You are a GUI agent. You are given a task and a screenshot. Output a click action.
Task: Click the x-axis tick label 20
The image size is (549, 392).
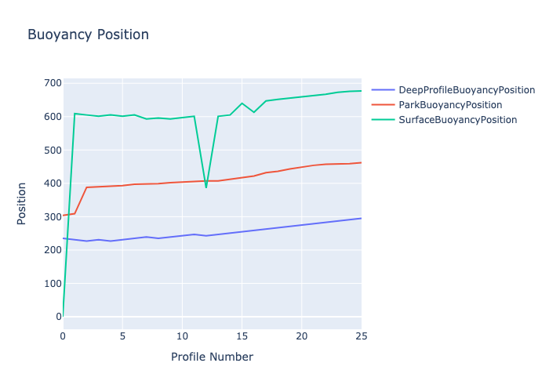[301, 336]
